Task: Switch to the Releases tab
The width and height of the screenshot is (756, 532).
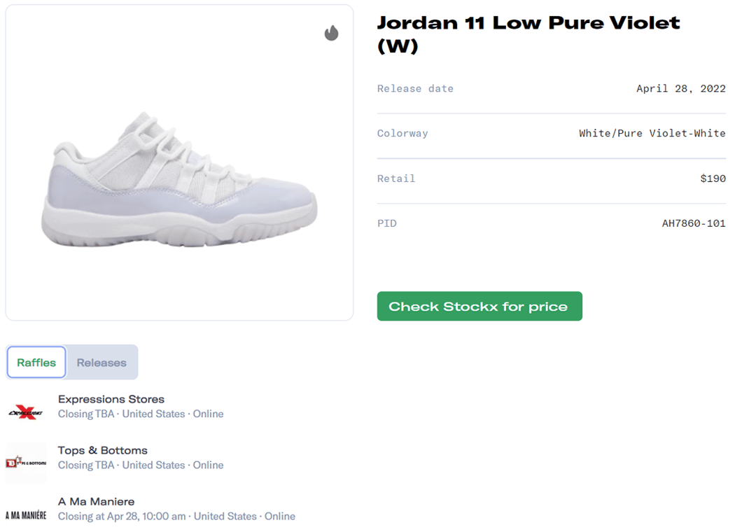Action: [101, 363]
